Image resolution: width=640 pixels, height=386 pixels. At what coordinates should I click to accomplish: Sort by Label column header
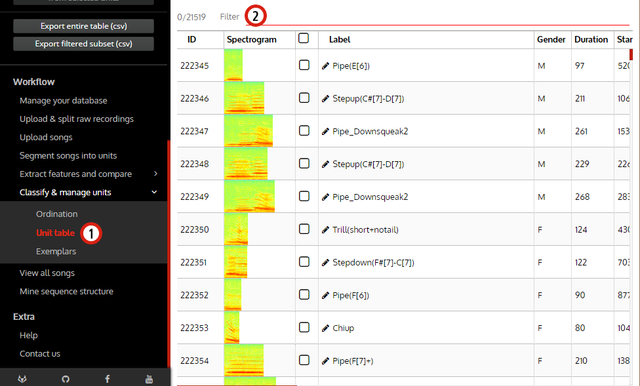pos(340,40)
